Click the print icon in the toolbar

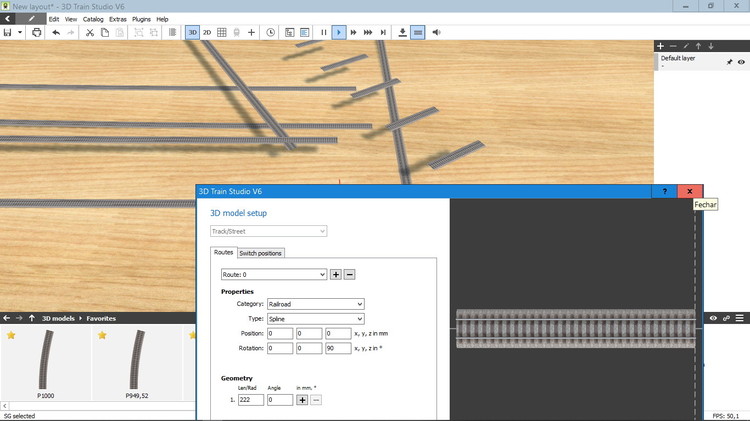(x=36, y=33)
